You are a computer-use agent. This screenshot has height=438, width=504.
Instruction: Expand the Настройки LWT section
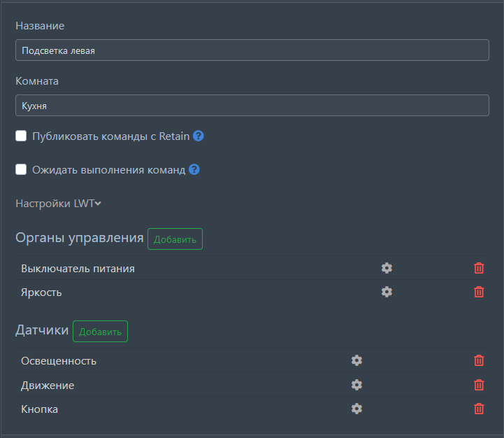pyautogui.click(x=59, y=204)
